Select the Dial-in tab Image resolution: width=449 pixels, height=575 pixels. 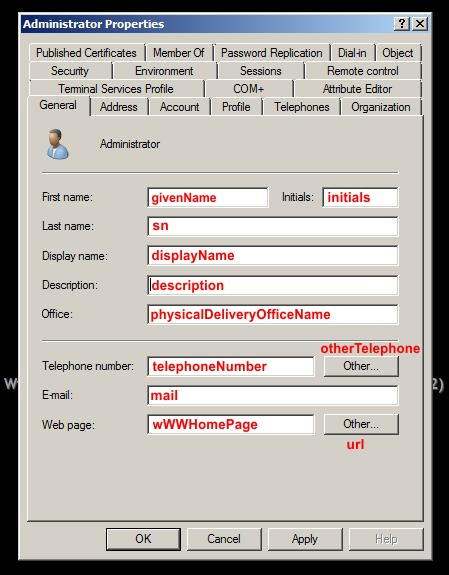click(352, 53)
